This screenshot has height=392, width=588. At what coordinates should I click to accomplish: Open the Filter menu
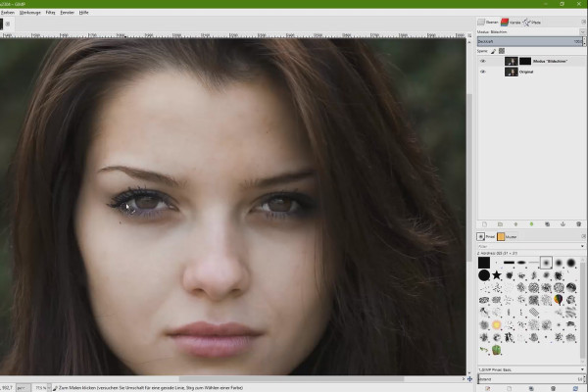(50, 13)
